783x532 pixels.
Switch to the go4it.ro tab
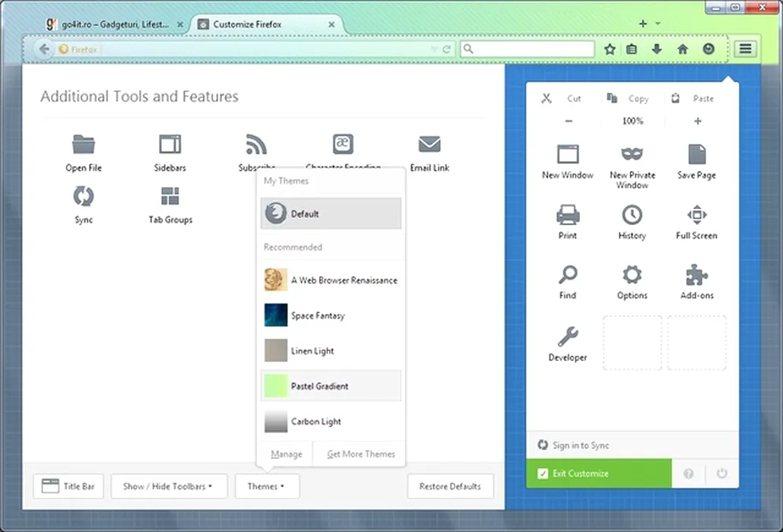116,24
